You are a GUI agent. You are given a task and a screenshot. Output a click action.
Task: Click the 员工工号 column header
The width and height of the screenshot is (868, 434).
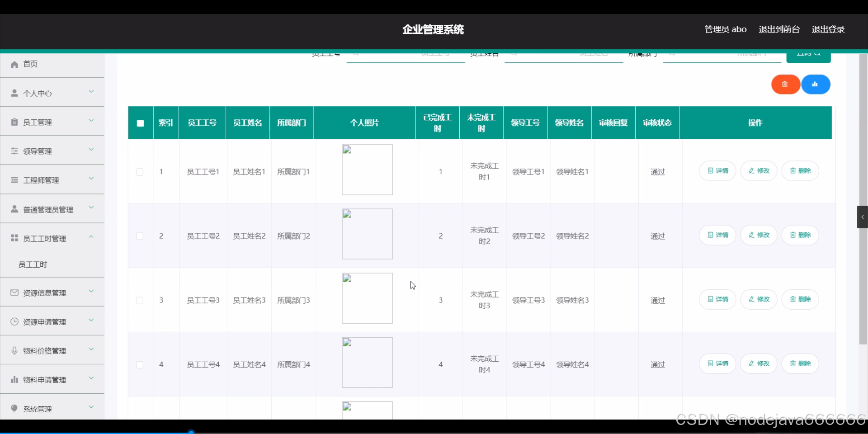(202, 123)
